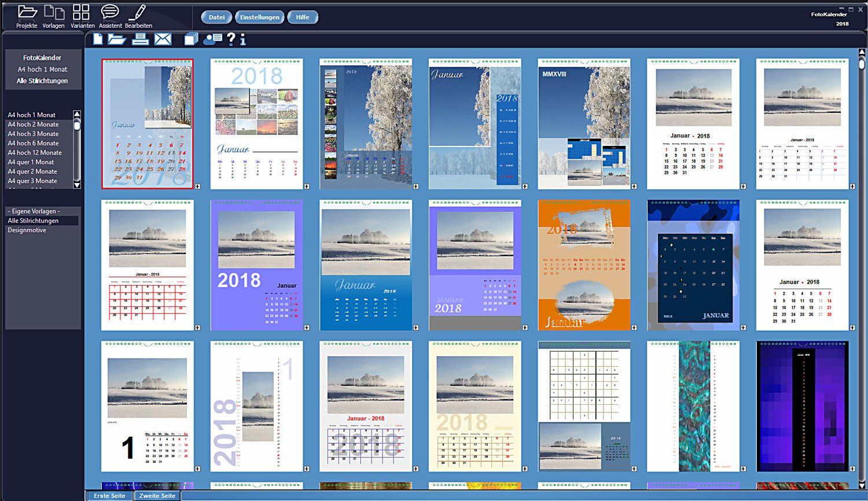868x501 pixels.
Task: Select the MMXVIII frosty tree template
Action: coord(584,124)
